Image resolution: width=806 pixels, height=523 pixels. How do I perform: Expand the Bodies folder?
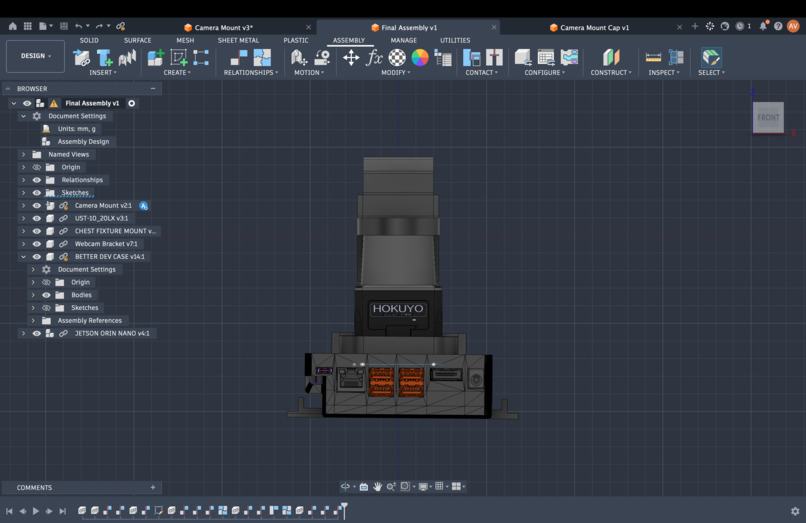(33, 295)
